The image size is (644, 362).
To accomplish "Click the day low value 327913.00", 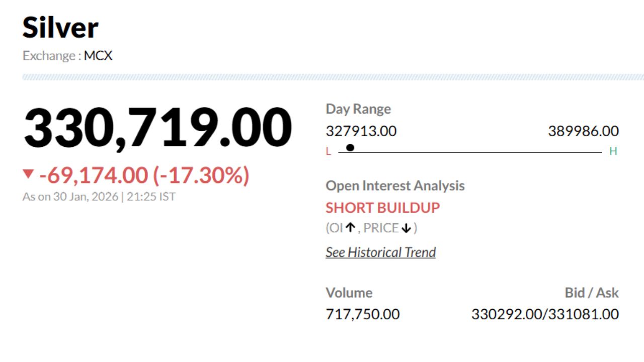I will click(361, 131).
